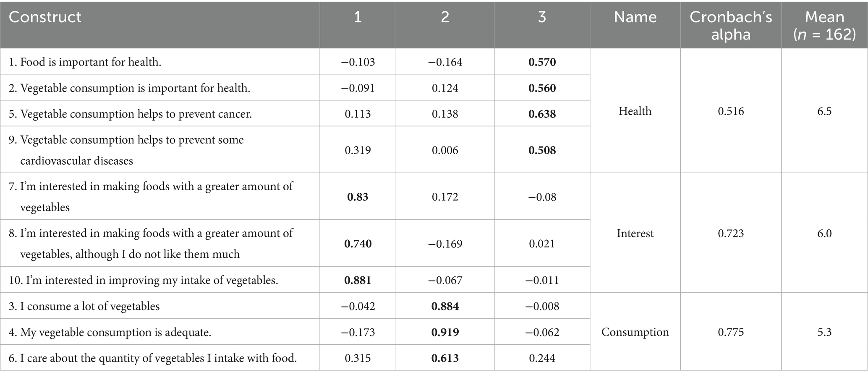Click the 0.516 Cronbach's alpha value
Image resolution: width=868 pixels, height=378 pixels.
coord(731,111)
